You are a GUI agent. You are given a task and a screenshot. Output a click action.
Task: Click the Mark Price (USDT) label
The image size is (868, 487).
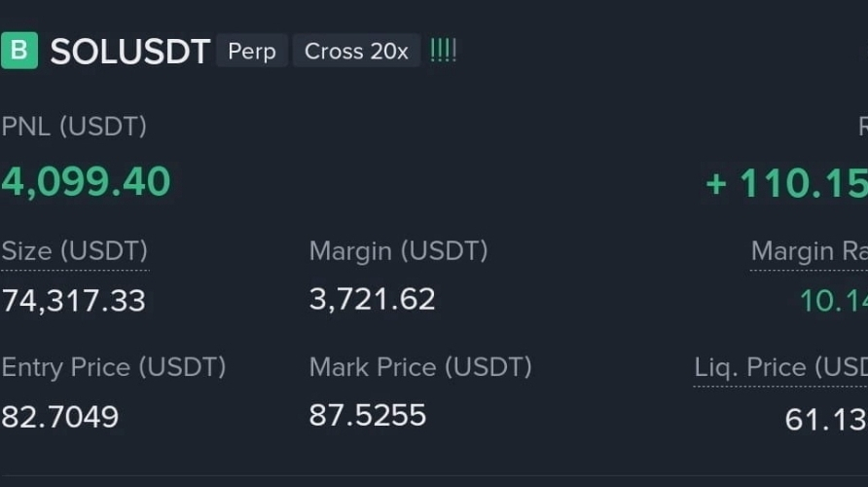click(x=420, y=367)
